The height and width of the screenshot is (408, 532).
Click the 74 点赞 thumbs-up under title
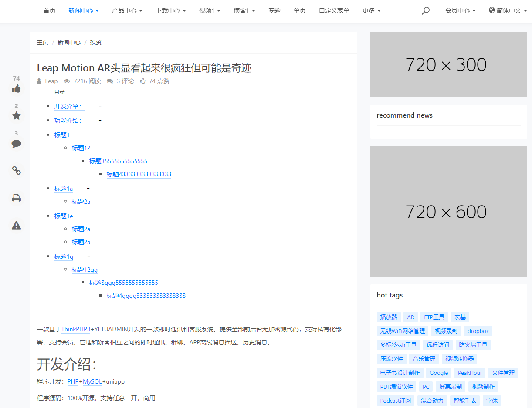pyautogui.click(x=155, y=81)
